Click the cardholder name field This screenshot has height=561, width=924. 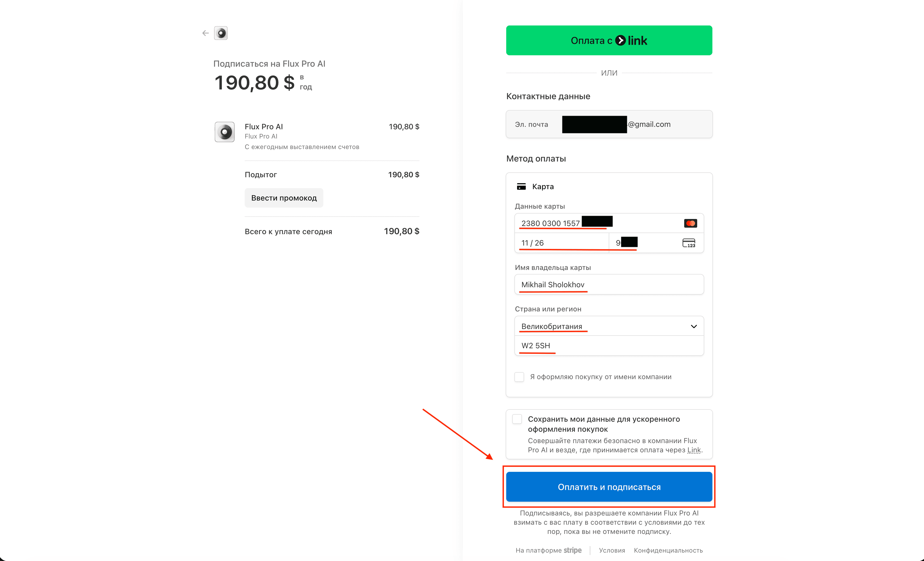tap(609, 285)
